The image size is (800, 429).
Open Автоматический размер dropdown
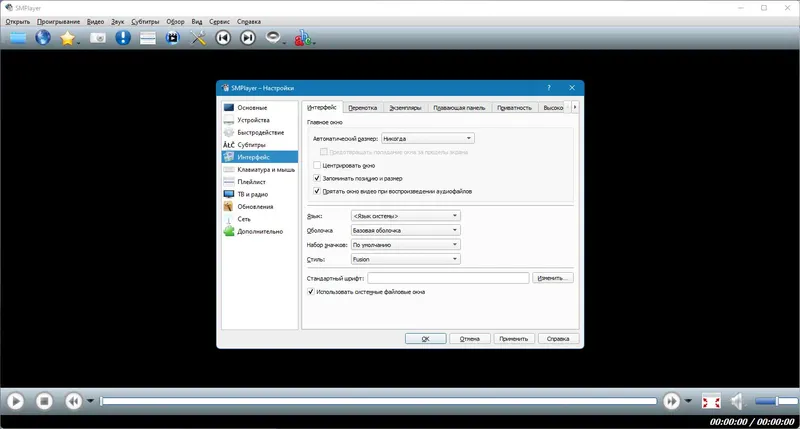(428, 138)
